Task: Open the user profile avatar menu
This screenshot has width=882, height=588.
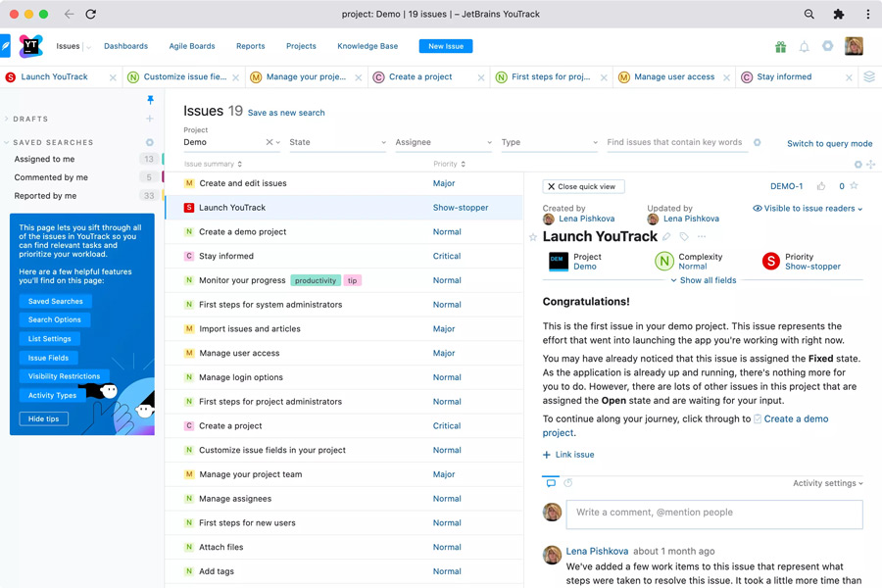Action: (x=854, y=46)
